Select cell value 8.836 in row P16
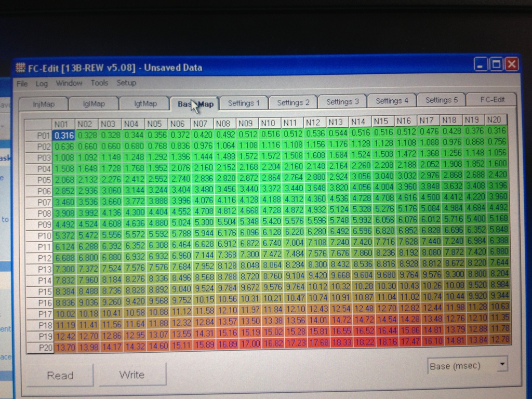The width and height of the screenshot is (532, 399). 65,302
